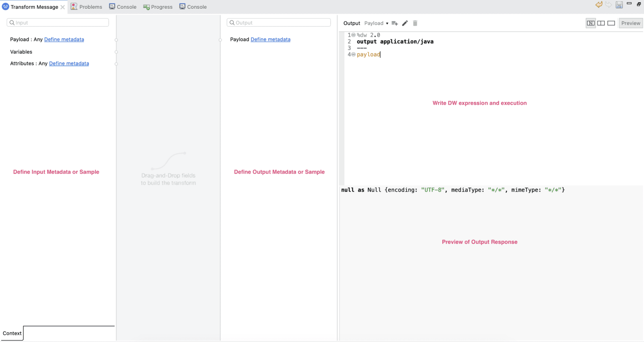This screenshot has width=644, height=342.
Task: Select the combined script-and-preview layout icon
Action: (590, 23)
